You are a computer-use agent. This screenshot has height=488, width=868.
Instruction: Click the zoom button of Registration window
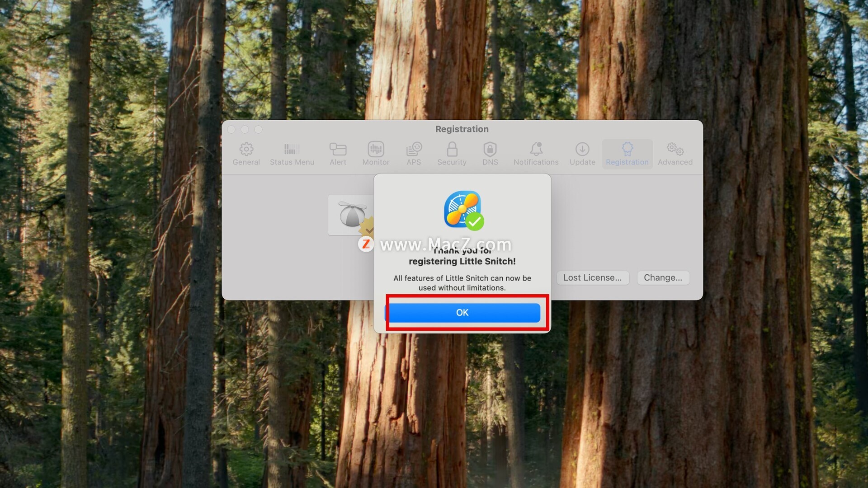coord(259,130)
